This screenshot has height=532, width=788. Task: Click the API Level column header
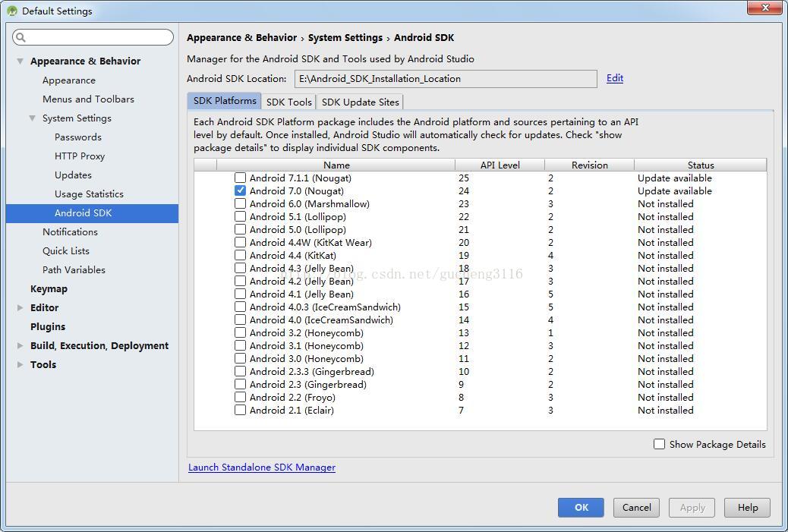(500, 165)
